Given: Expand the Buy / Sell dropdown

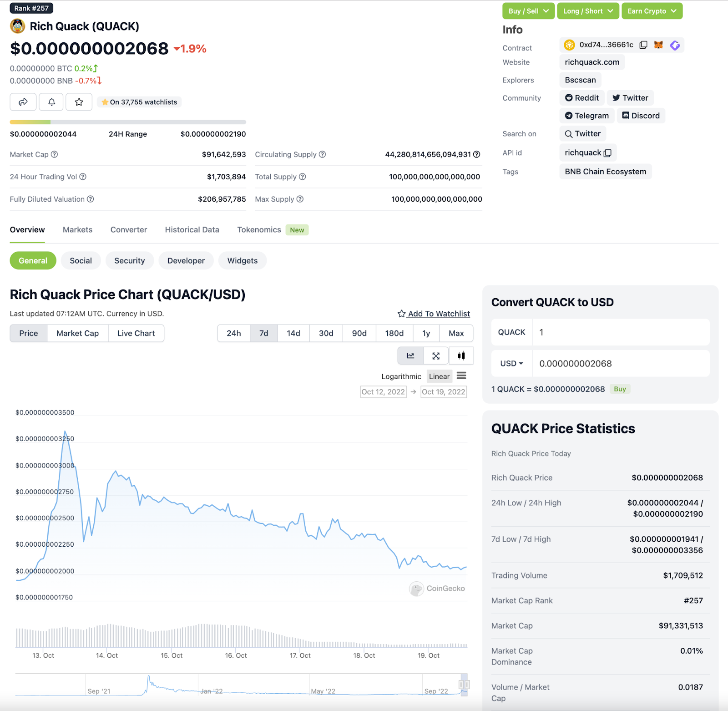Looking at the screenshot, I should tap(529, 11).
